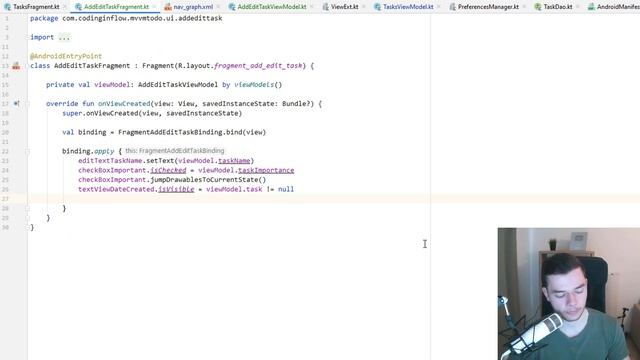Click the webcam video overlay
This screenshot has width=640, height=360.
point(569,294)
